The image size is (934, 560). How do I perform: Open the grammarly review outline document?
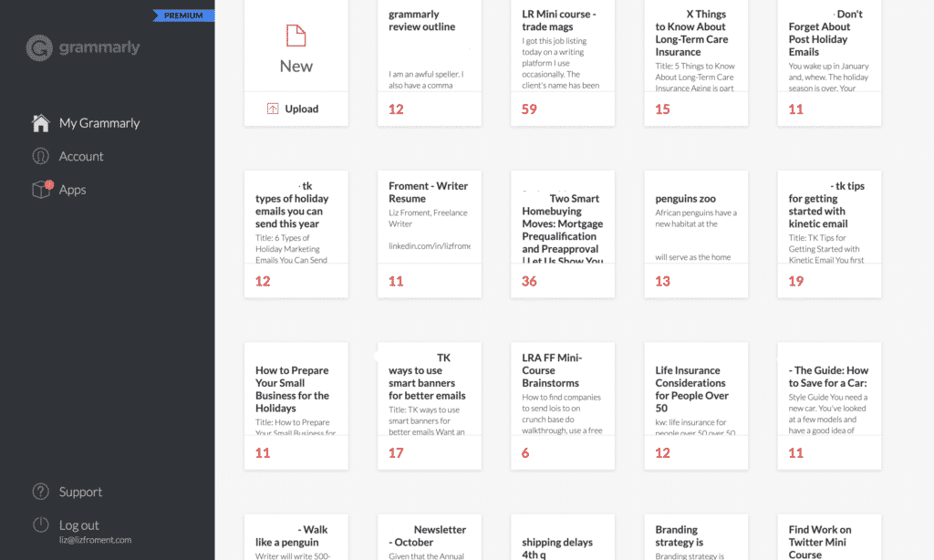coord(429,55)
